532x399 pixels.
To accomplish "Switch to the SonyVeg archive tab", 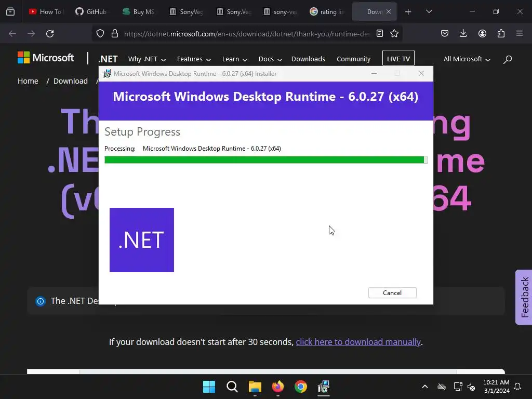I will (x=186, y=12).
